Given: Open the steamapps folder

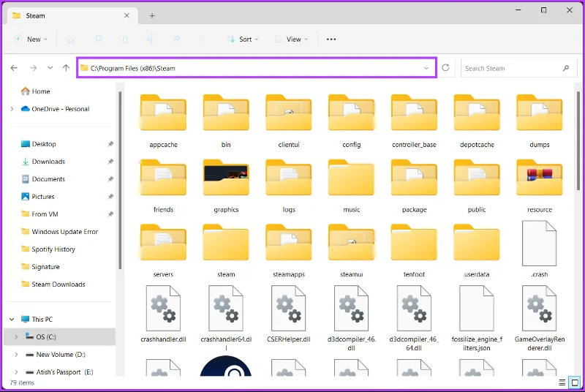Looking at the screenshot, I should pos(289,251).
